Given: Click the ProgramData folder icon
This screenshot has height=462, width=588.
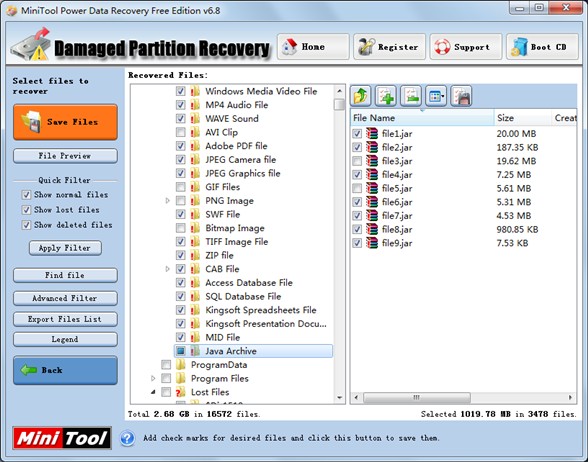Looking at the screenshot, I should click(x=181, y=365).
